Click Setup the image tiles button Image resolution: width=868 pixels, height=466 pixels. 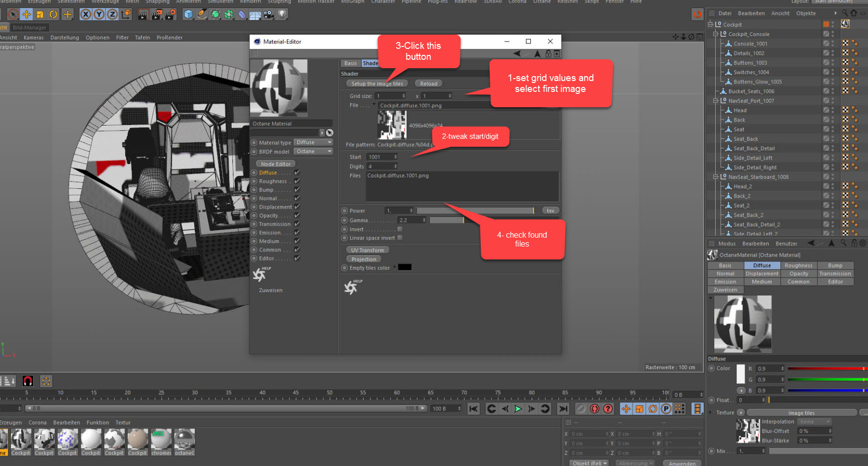377,84
